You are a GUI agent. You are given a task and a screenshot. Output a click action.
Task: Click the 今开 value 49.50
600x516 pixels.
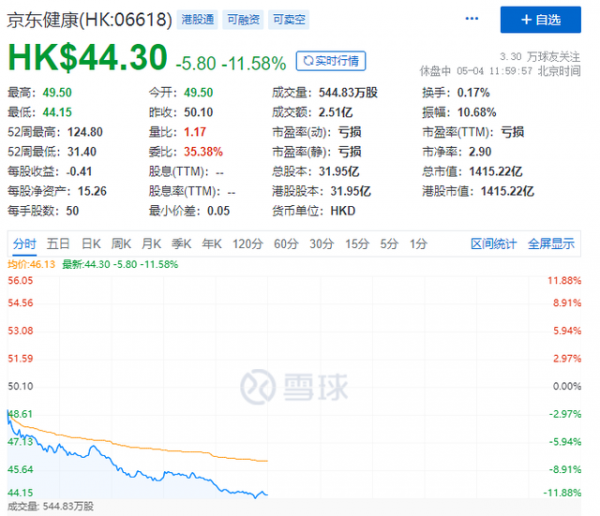tap(198, 93)
